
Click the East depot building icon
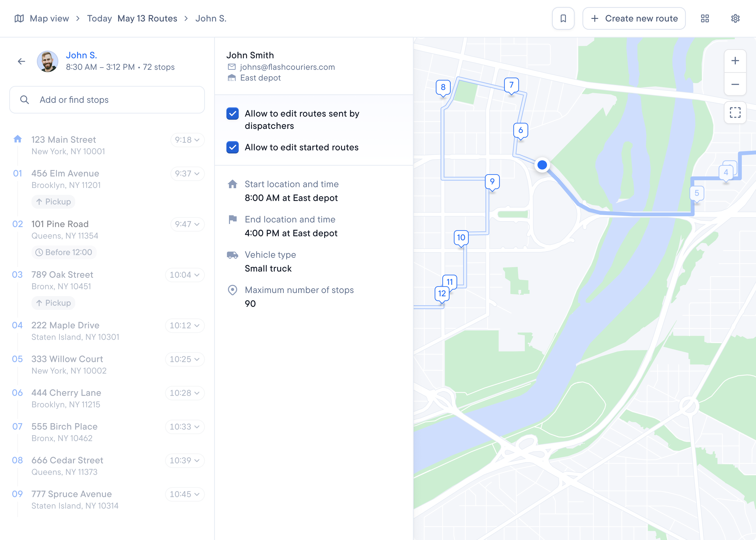[x=232, y=78]
